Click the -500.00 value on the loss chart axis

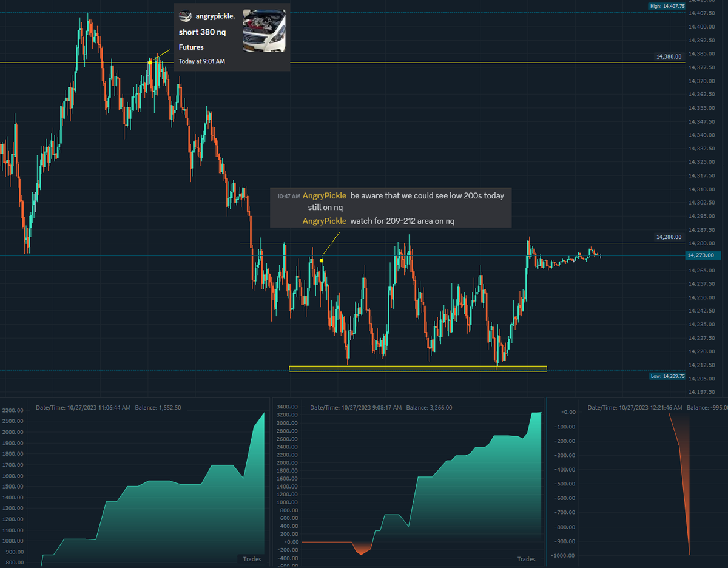coord(565,484)
